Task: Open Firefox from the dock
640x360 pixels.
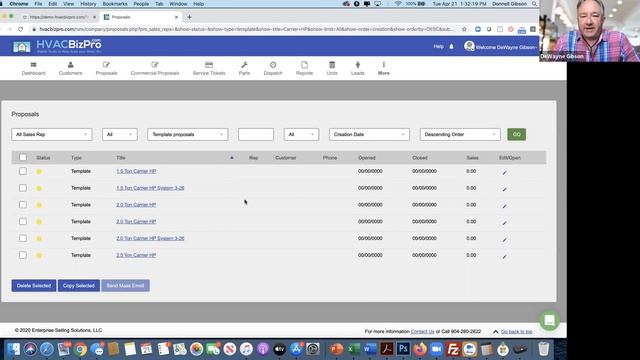Action: 420,349
